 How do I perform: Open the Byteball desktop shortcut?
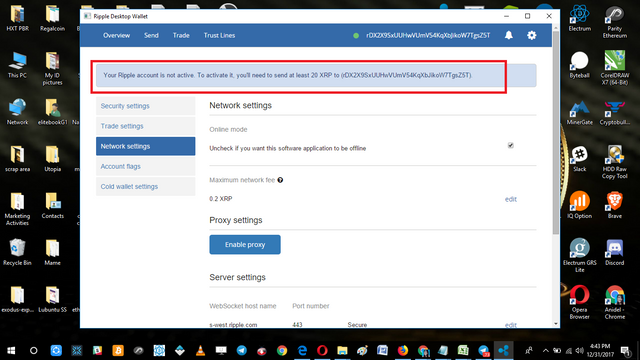[580, 65]
